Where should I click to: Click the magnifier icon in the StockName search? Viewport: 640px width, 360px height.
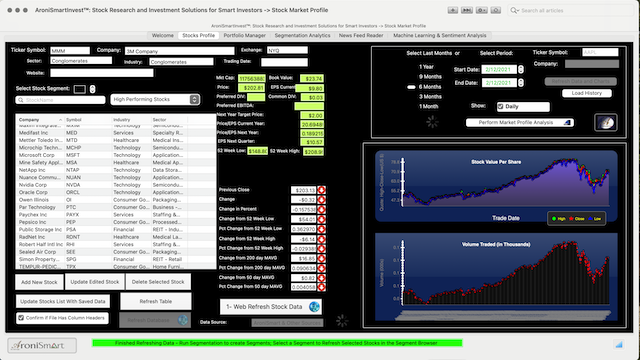tap(20, 100)
